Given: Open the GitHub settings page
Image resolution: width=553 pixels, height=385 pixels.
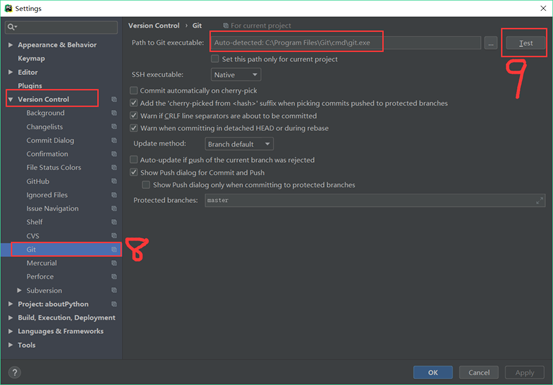Looking at the screenshot, I should 38,181.
